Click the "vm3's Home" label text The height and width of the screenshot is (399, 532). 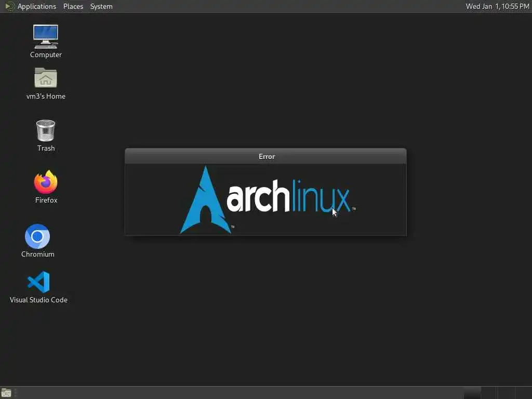46,96
